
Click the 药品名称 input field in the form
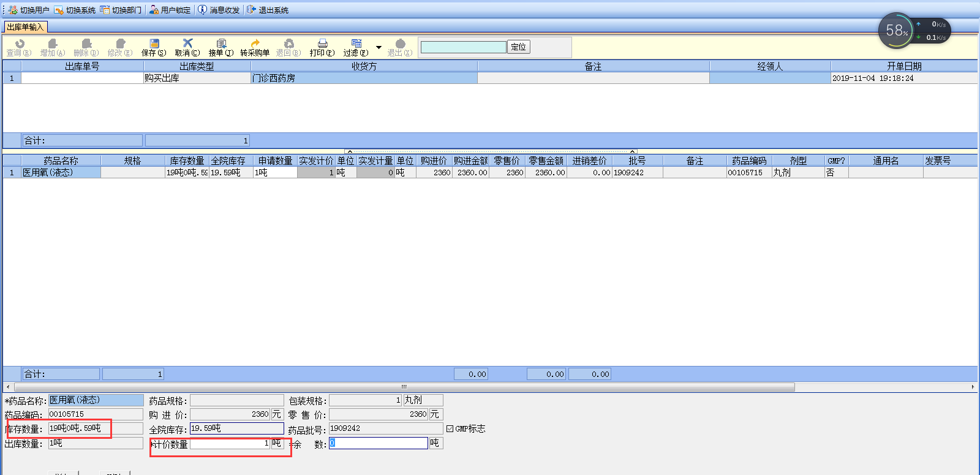tap(96, 400)
